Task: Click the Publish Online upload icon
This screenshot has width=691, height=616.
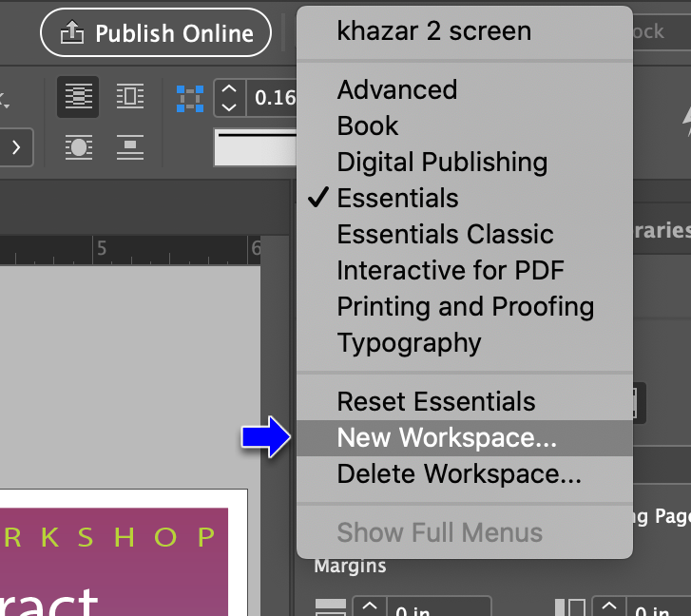Action: coord(72,32)
